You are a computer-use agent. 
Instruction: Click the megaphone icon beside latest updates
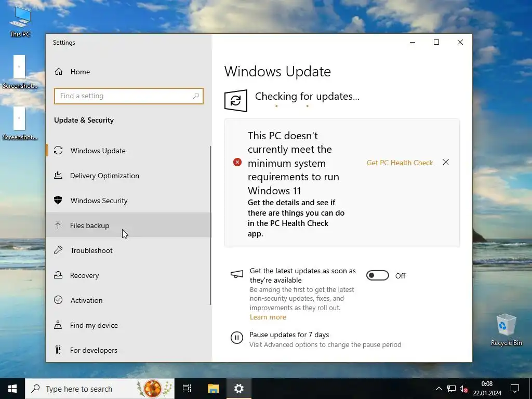pyautogui.click(x=237, y=274)
